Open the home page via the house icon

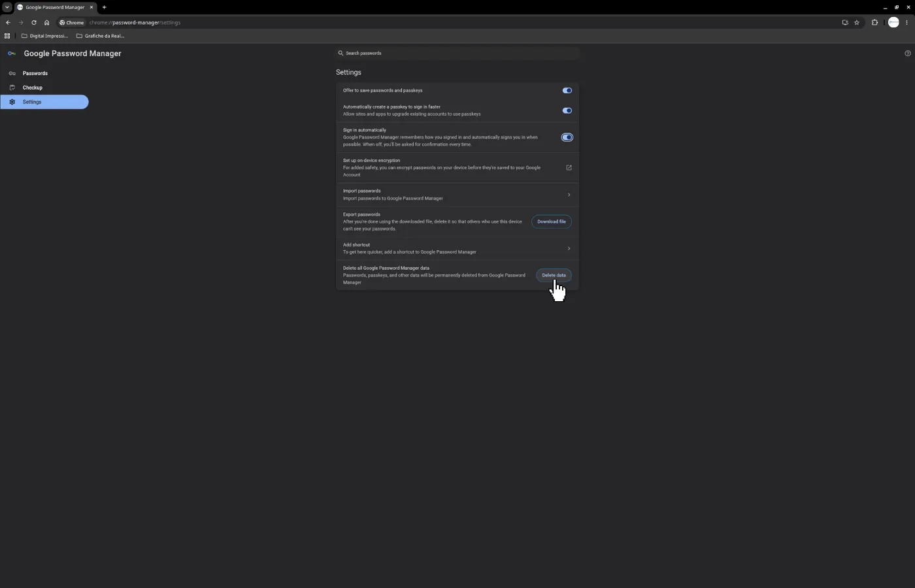[x=46, y=22]
